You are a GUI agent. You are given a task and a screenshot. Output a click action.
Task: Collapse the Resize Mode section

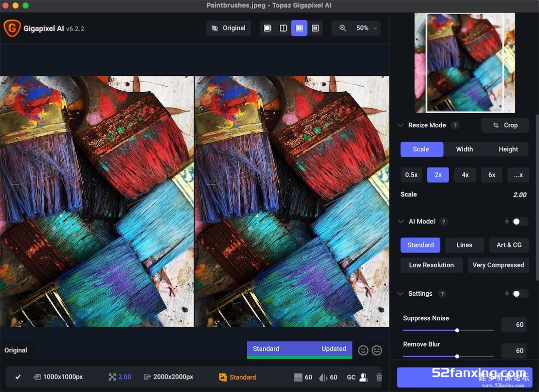click(x=400, y=125)
